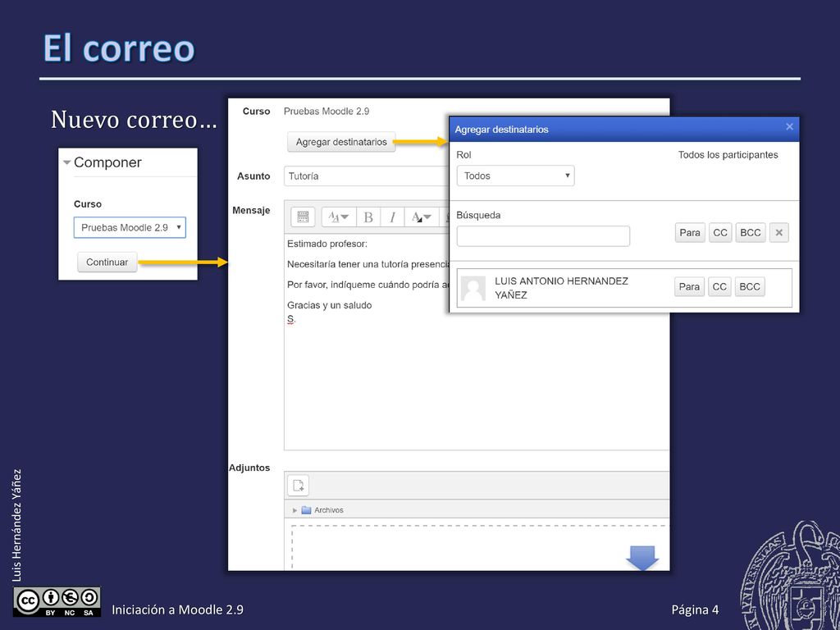Toggle bold formatting in message editor
Viewport: 840px width, 630px height.
coord(368,217)
